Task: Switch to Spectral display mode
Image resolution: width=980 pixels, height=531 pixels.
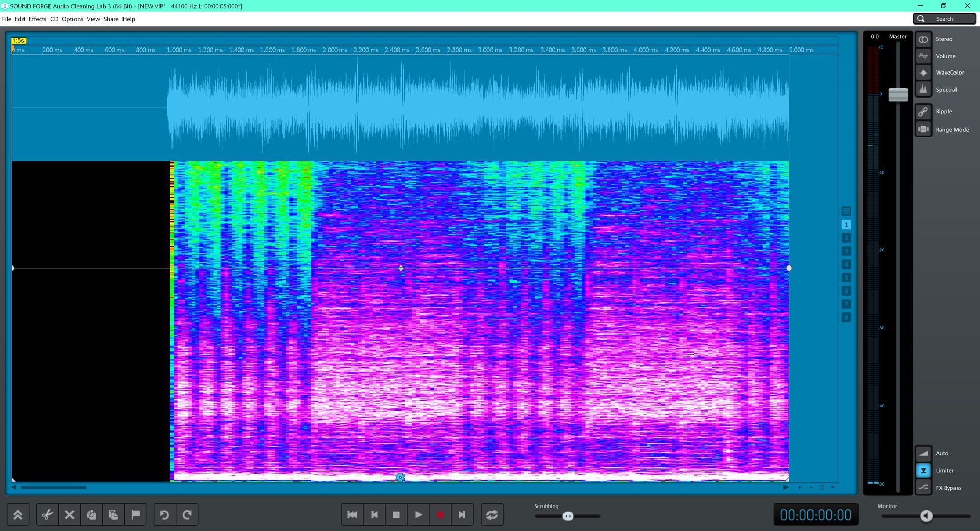Action: click(923, 90)
